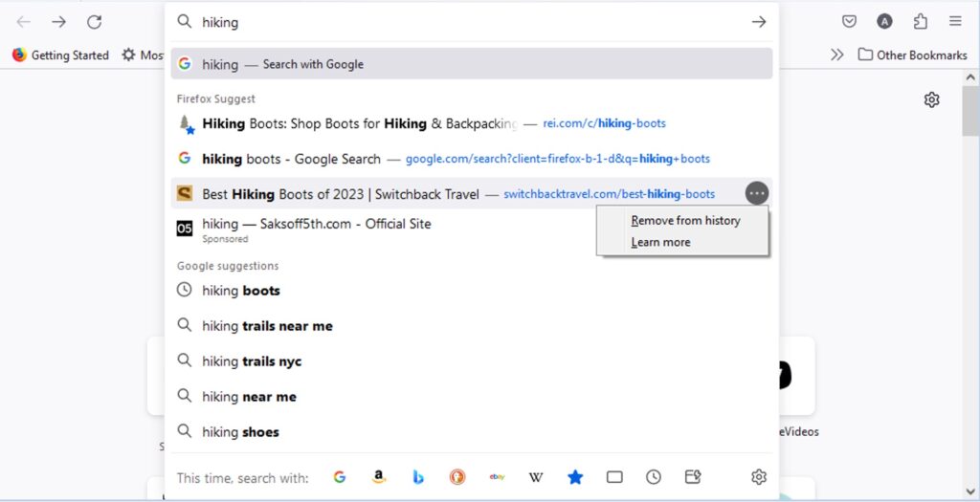Search this time with eBay
The height and width of the screenshot is (502, 980).
pos(497,478)
